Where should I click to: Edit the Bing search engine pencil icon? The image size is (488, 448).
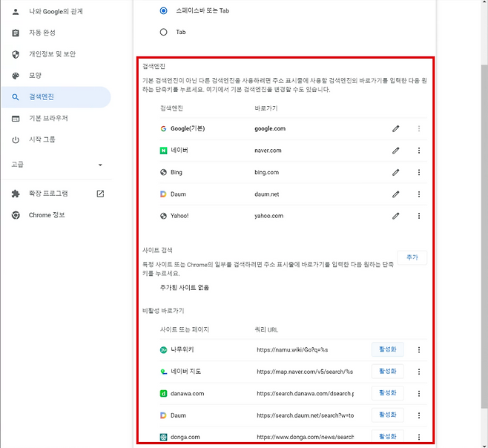(x=395, y=172)
